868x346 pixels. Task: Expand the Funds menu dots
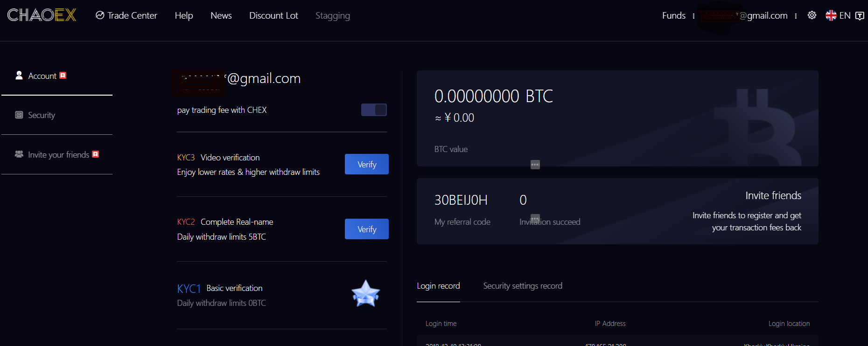click(x=693, y=16)
